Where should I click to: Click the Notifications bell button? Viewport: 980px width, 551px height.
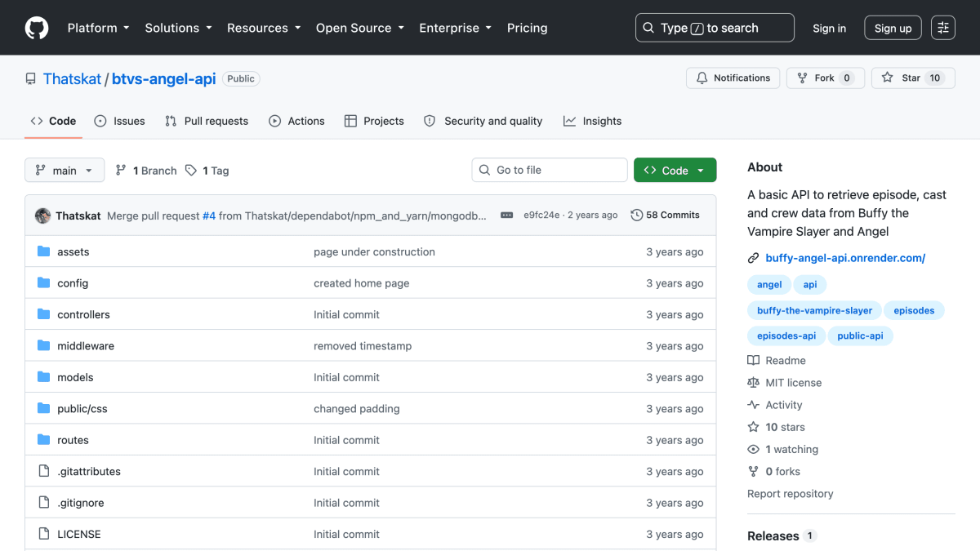(x=733, y=78)
